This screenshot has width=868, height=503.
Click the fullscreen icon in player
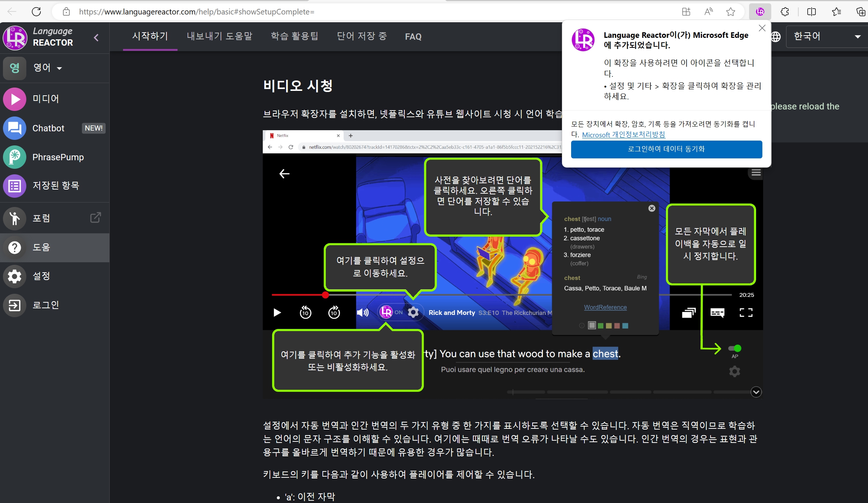click(746, 313)
